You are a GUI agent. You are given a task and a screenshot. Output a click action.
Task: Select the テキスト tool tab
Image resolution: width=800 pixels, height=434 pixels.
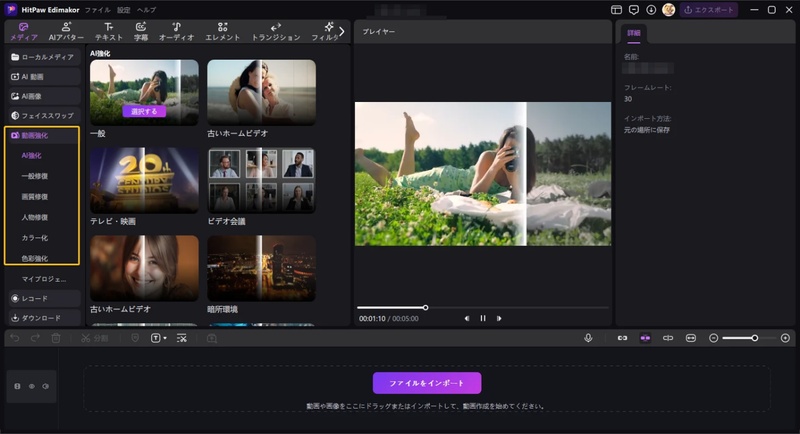coord(108,31)
